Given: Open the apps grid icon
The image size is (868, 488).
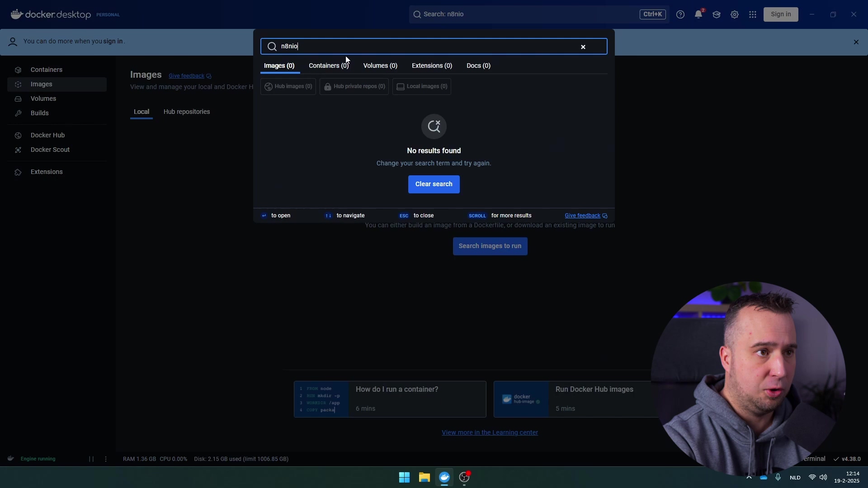Looking at the screenshot, I should coord(753,14).
